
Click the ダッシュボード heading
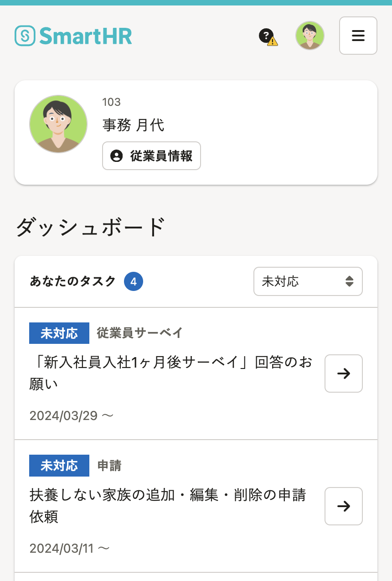click(x=90, y=227)
